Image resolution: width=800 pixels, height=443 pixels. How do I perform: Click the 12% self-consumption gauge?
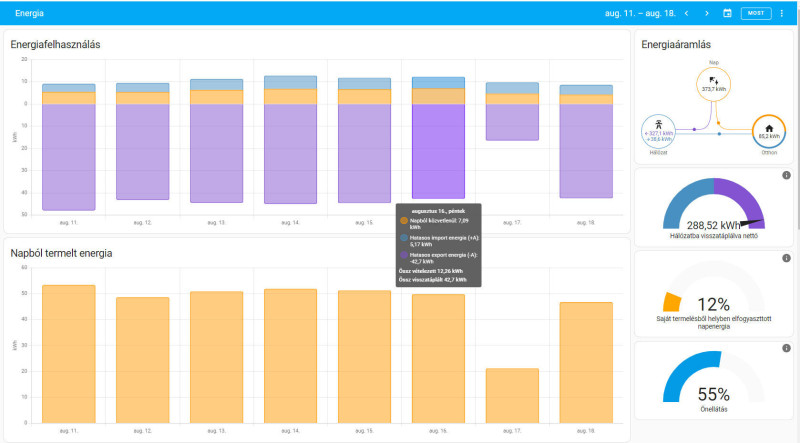pyautogui.click(x=713, y=287)
